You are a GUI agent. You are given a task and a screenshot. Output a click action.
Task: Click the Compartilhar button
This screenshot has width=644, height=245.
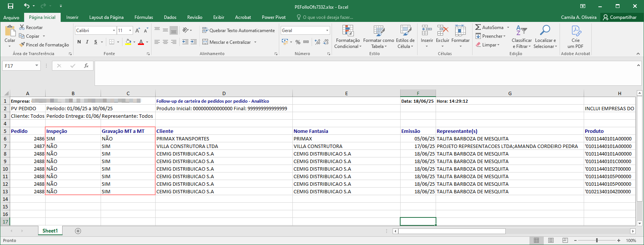pos(620,17)
